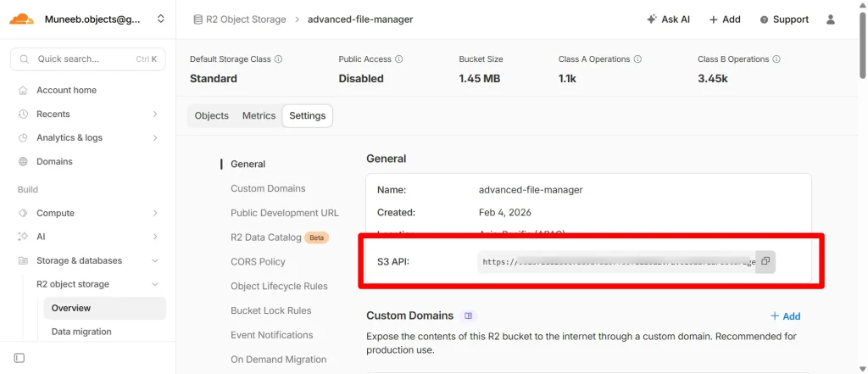Collapse the sidebar panel icon
This screenshot has height=374, width=868.
click(19, 358)
